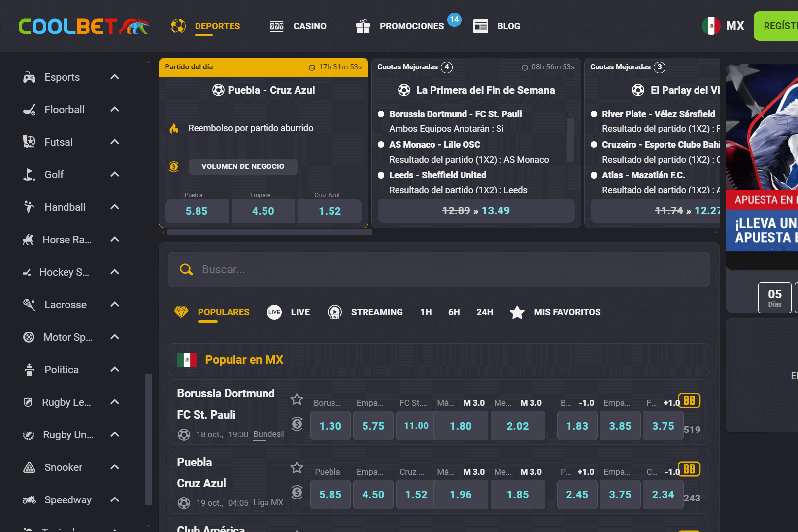Collapse the Speedway chevron

point(115,499)
